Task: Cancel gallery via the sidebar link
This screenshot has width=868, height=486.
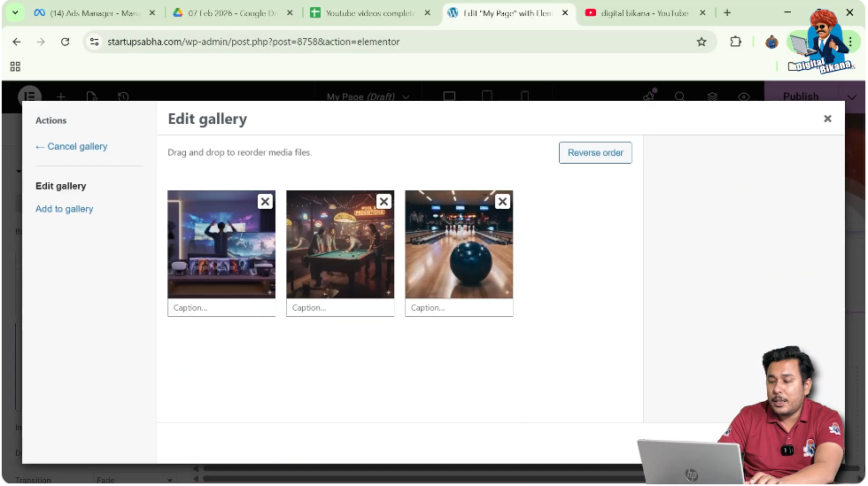Action: (72, 147)
